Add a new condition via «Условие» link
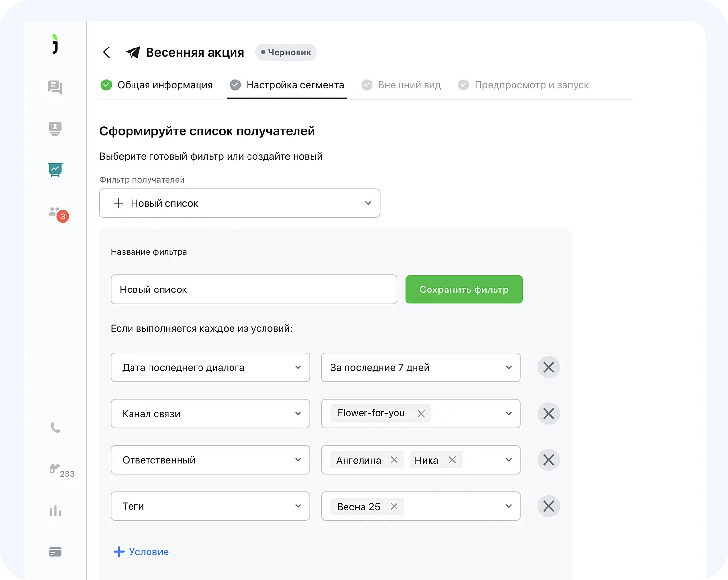This screenshot has width=728, height=580. [141, 551]
